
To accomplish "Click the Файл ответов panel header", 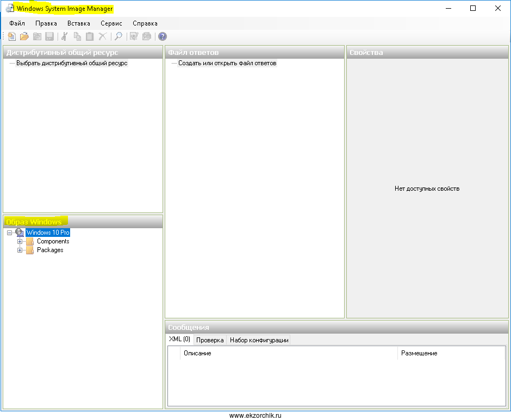I will click(x=254, y=53).
